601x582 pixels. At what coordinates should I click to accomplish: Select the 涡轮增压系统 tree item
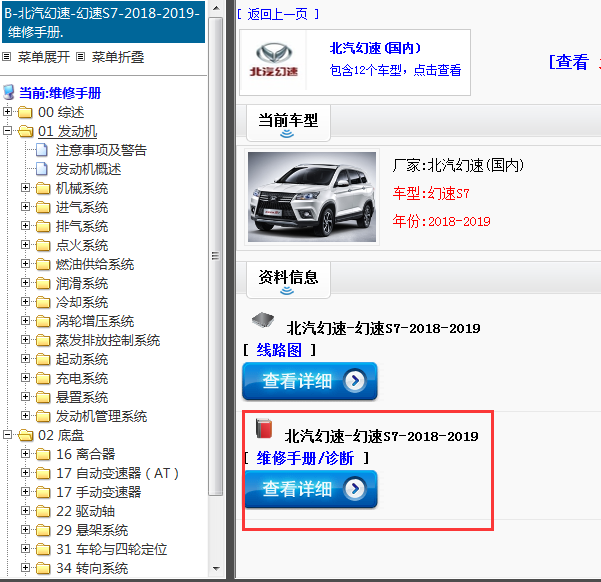95,321
